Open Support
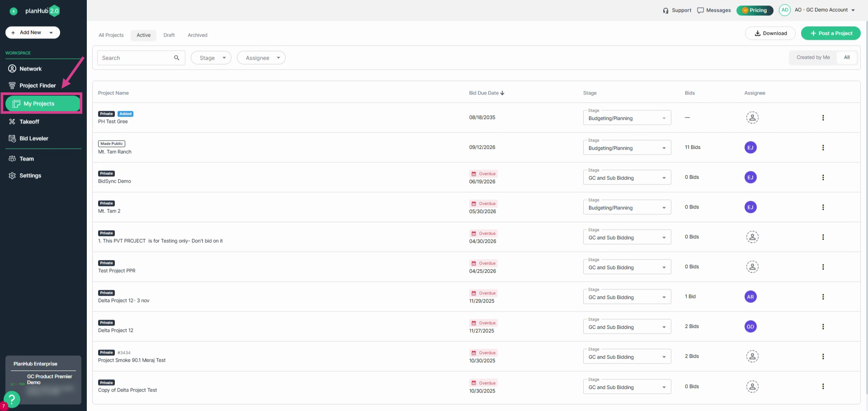The height and width of the screenshot is (411, 868). [677, 10]
